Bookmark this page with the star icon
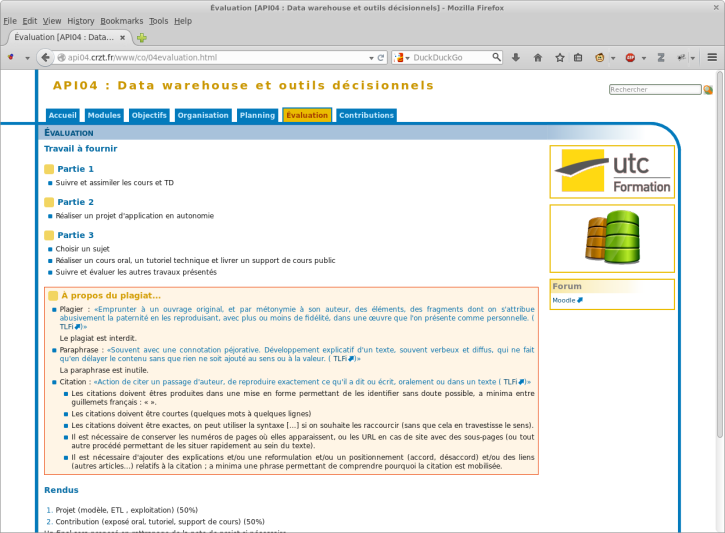 tap(560, 57)
